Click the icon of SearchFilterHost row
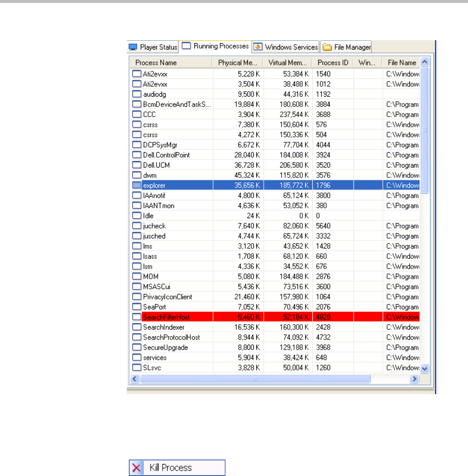The width and height of the screenshot is (468, 476). pos(137,317)
